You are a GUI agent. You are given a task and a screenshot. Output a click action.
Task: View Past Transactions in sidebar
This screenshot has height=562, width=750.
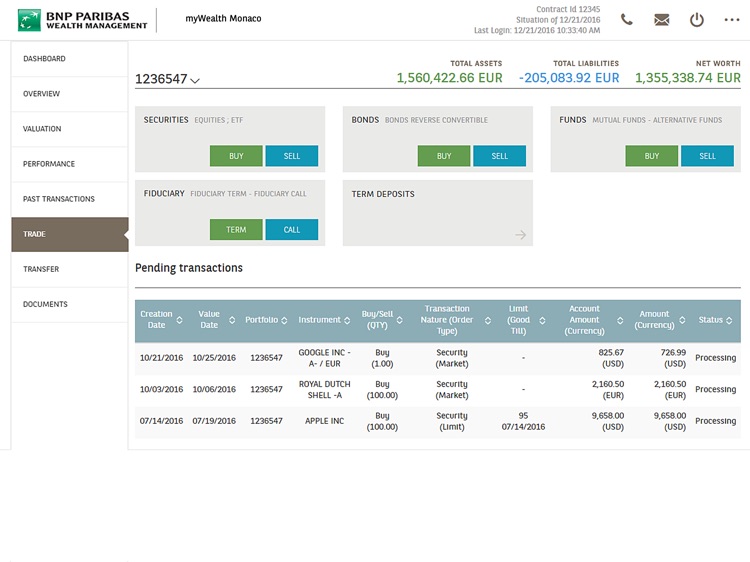click(x=70, y=199)
